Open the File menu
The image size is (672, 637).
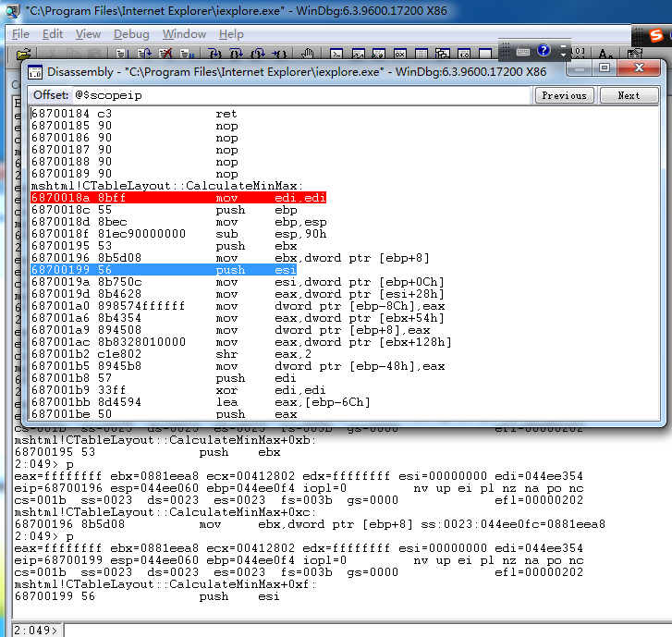coord(20,34)
